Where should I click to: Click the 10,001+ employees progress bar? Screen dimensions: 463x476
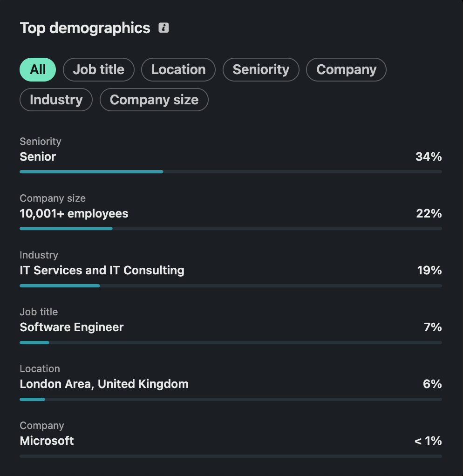click(231, 229)
